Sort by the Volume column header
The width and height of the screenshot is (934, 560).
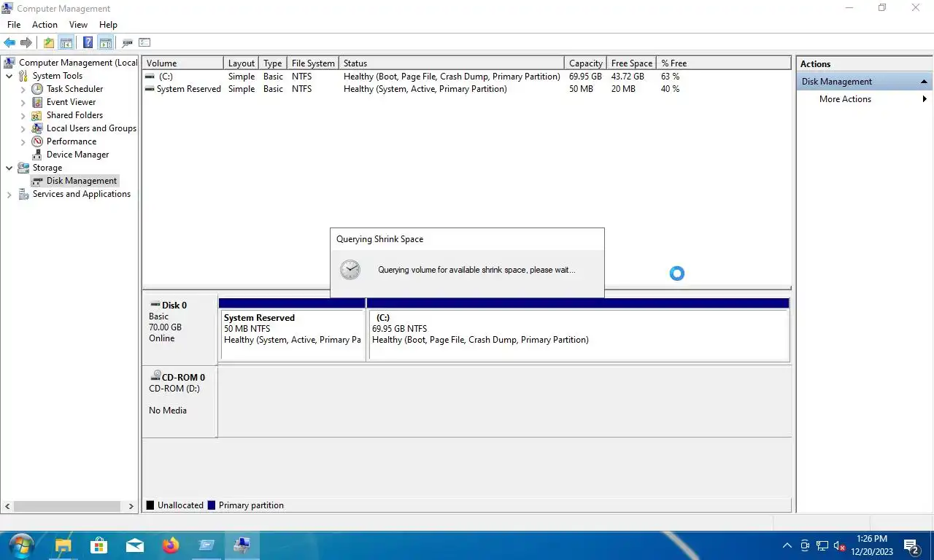tap(182, 63)
